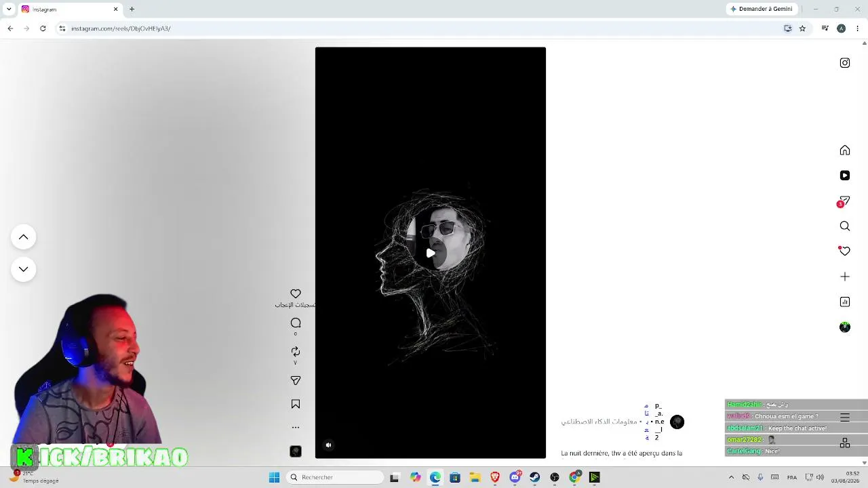Play the reel with the center play button
This screenshot has height=488, width=868.
point(431,253)
